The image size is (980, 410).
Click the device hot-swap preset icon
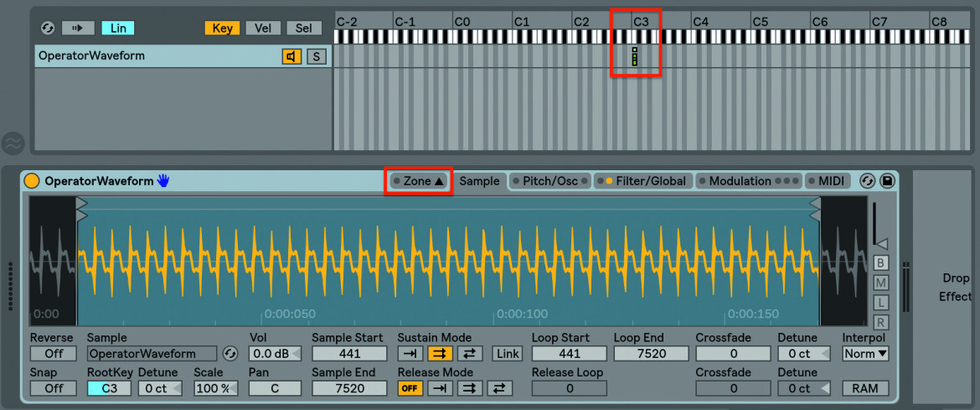[x=867, y=182]
